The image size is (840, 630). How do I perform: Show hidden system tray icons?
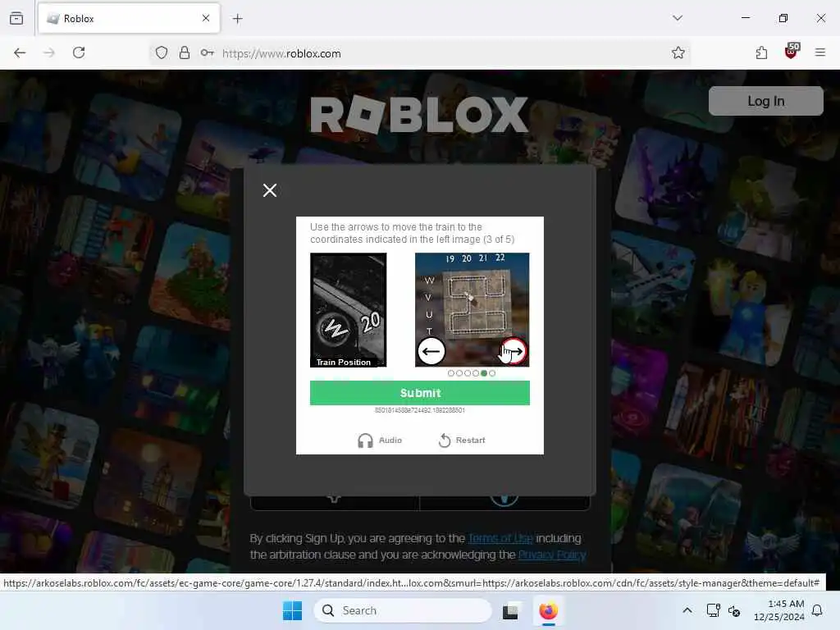click(x=687, y=610)
